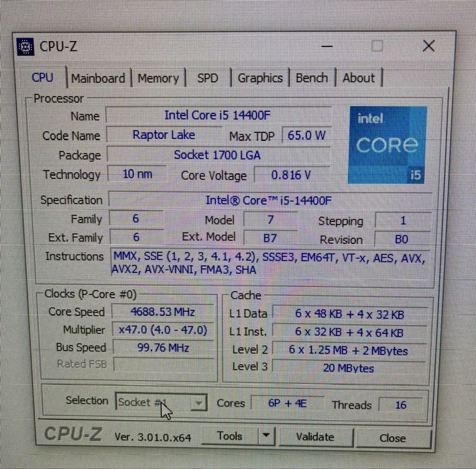476x469 pixels.
Task: Minimize the CPU-Z window
Action: (327, 46)
